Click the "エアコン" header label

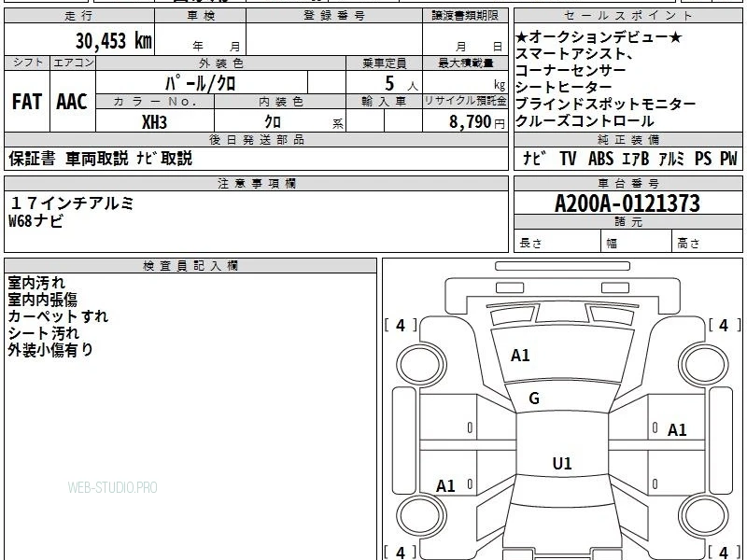[74, 63]
